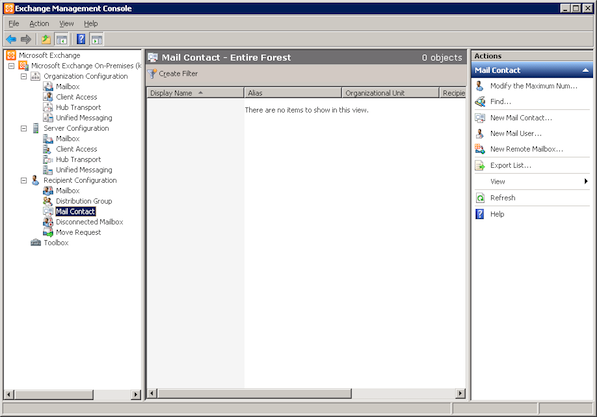Collapse Organization Configuration node
The height and width of the screenshot is (417, 597).
pos(24,76)
